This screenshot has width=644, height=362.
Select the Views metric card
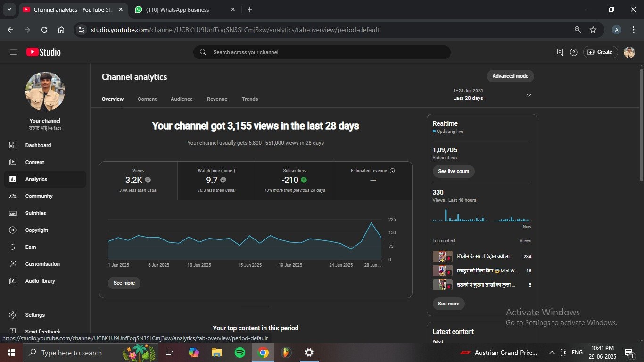pyautogui.click(x=139, y=181)
